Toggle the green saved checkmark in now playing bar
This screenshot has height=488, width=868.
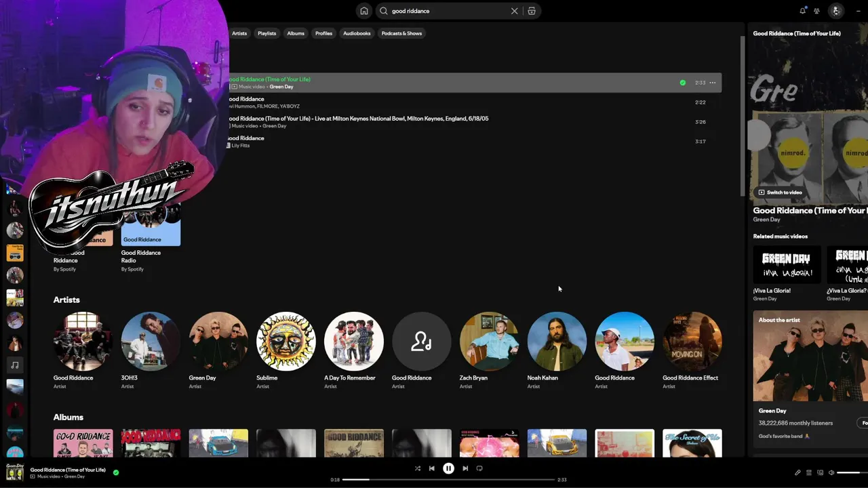pos(116,472)
